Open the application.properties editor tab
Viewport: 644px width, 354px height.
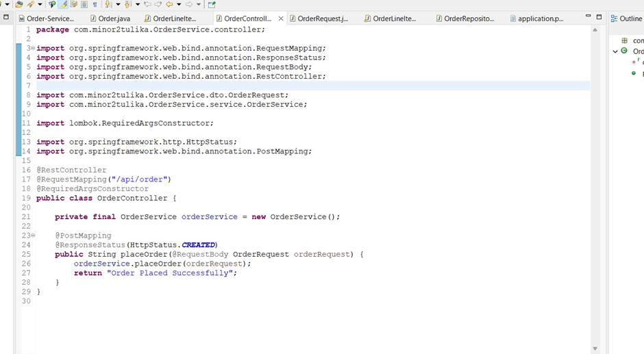click(539, 18)
